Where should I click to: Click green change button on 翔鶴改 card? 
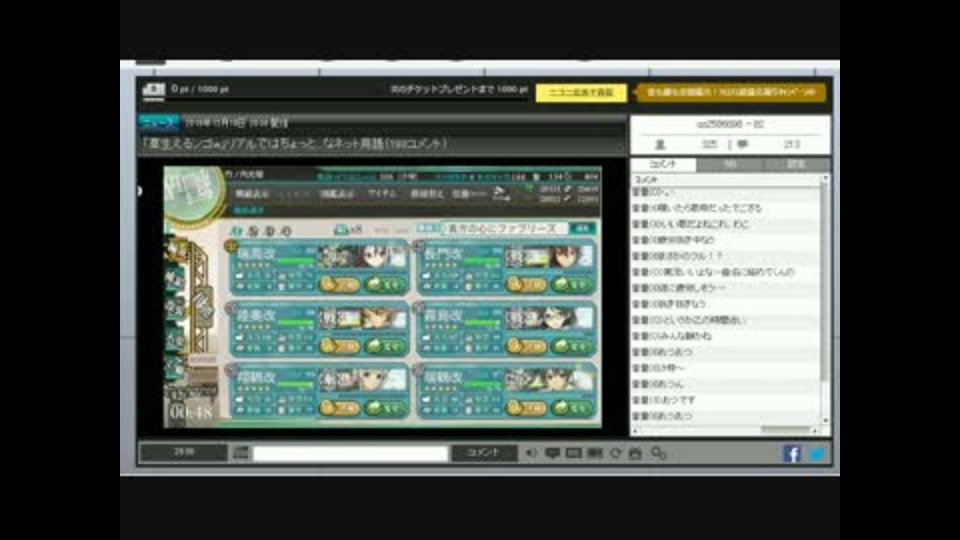pyautogui.click(x=384, y=407)
